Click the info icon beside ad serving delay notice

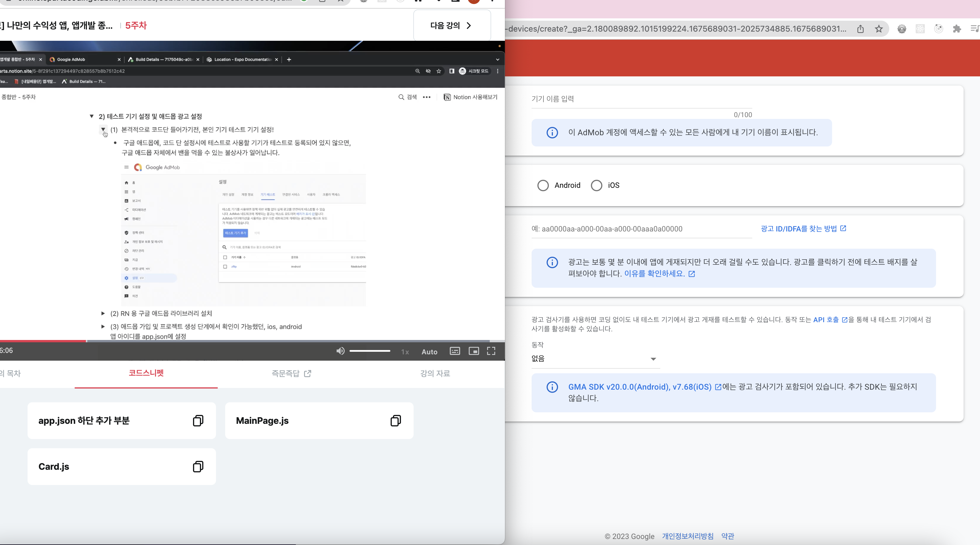click(552, 262)
